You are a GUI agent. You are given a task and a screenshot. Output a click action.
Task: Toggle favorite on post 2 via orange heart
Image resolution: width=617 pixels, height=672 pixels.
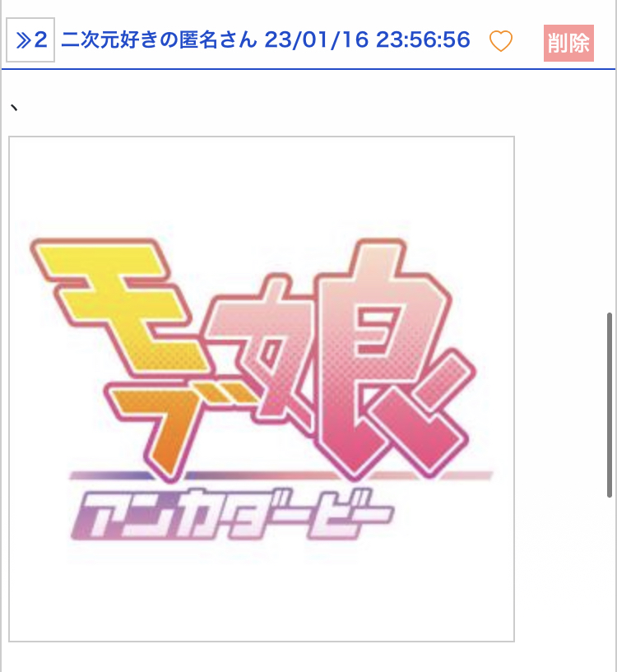(500, 42)
